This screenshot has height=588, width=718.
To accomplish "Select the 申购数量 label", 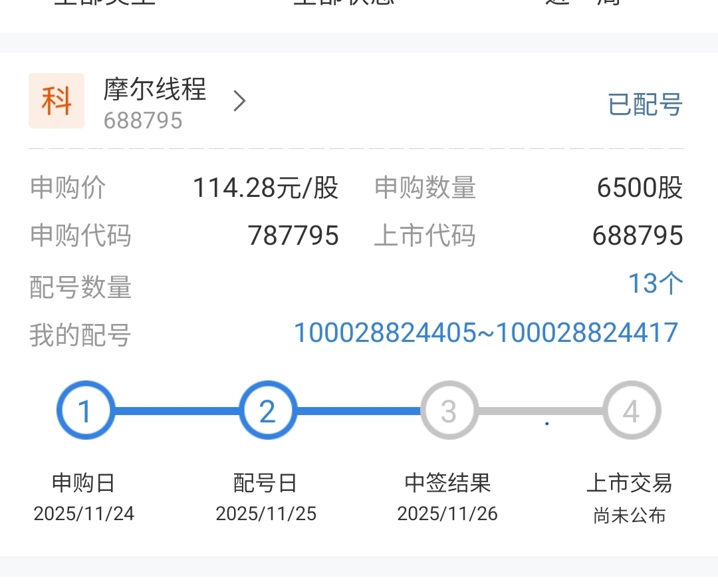I will (425, 188).
